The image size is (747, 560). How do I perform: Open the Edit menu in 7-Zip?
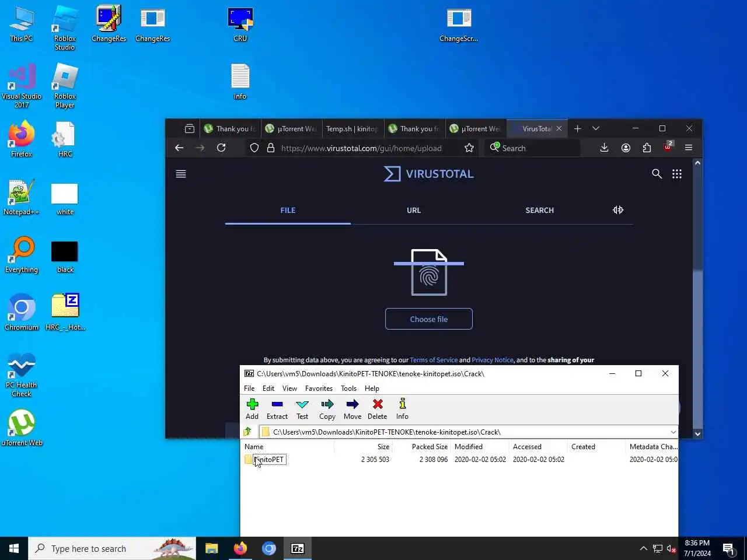point(268,388)
